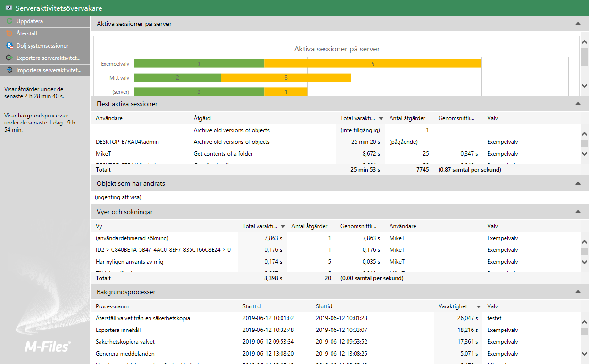Select the ID2 > C840BE1A view row
This screenshot has width=589, height=364.
(x=336, y=250)
